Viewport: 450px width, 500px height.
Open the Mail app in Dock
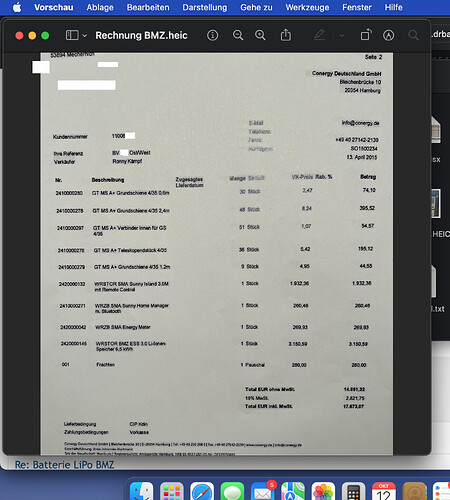pos(263,492)
